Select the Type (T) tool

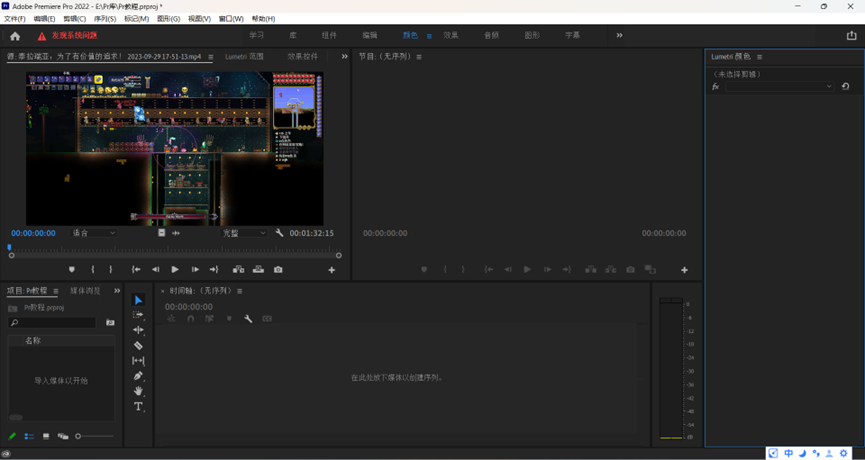[138, 407]
